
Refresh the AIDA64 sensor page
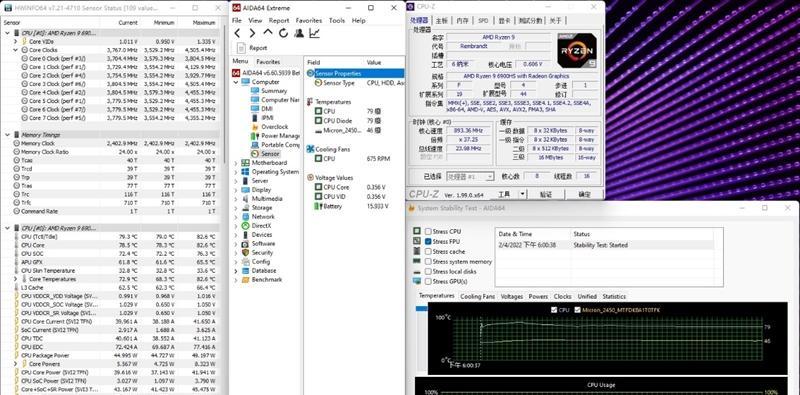[283, 33]
